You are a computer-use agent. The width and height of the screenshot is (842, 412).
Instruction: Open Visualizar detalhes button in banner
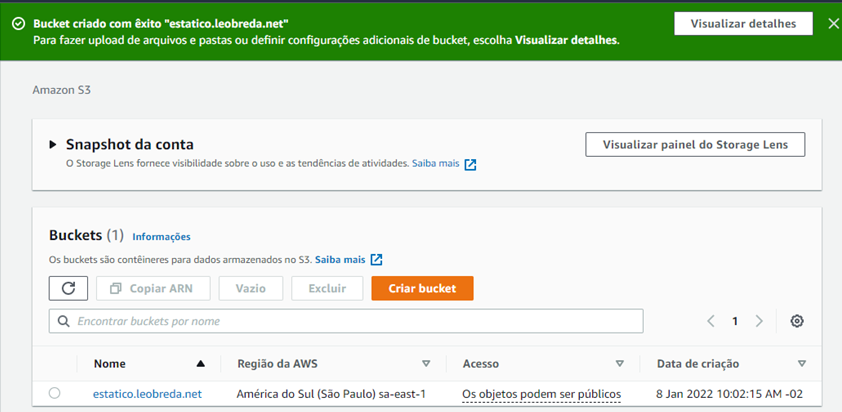coord(743,24)
